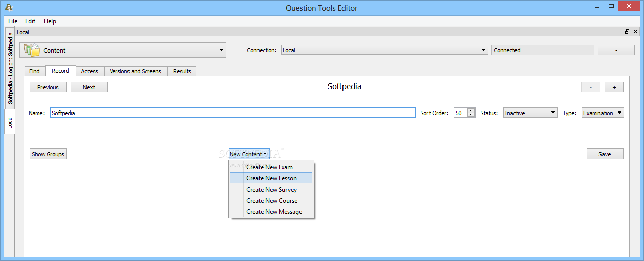Float the Local panel with undock icon
Screen dimensions: 644x261
(x=627, y=32)
